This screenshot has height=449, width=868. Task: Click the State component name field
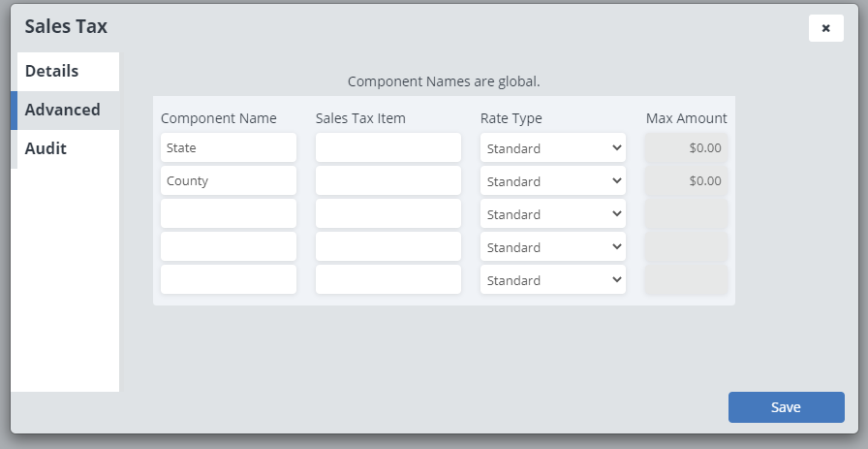click(x=229, y=148)
